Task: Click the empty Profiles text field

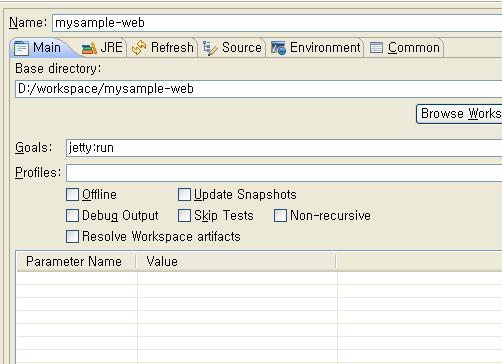Action: (x=284, y=173)
